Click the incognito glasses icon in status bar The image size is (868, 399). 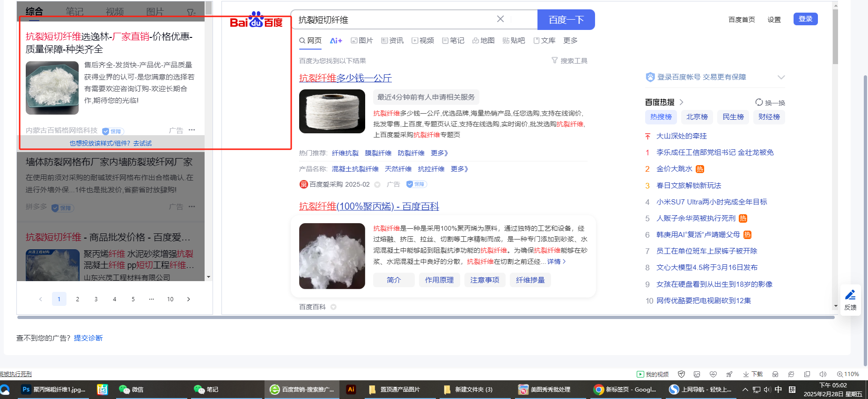(x=775, y=374)
